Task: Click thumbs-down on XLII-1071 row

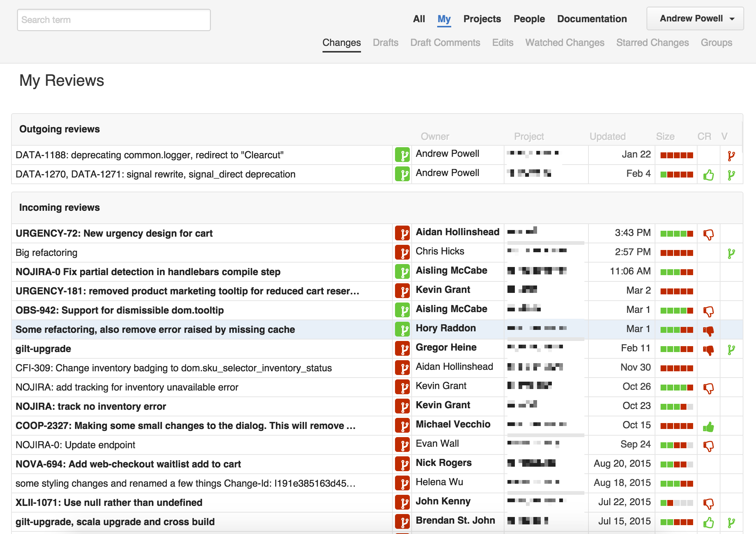Action: (708, 504)
